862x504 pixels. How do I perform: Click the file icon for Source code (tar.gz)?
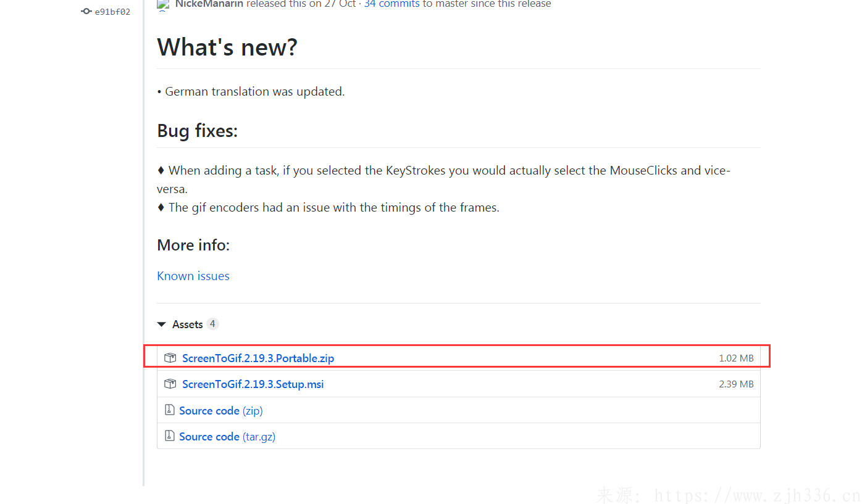(170, 436)
